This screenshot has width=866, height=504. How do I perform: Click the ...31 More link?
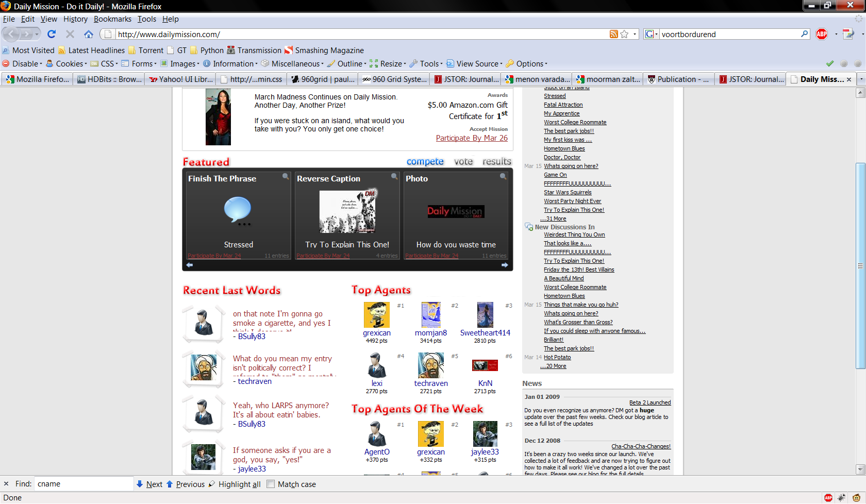[553, 219]
